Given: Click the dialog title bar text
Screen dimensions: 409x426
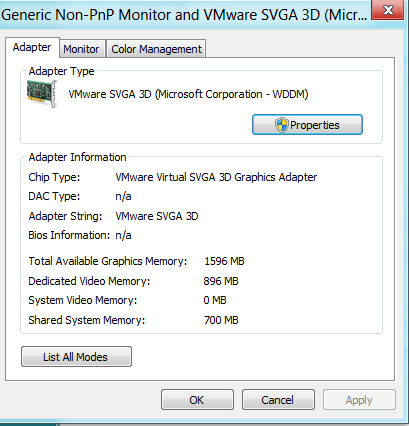Looking at the screenshot, I should (x=184, y=15).
